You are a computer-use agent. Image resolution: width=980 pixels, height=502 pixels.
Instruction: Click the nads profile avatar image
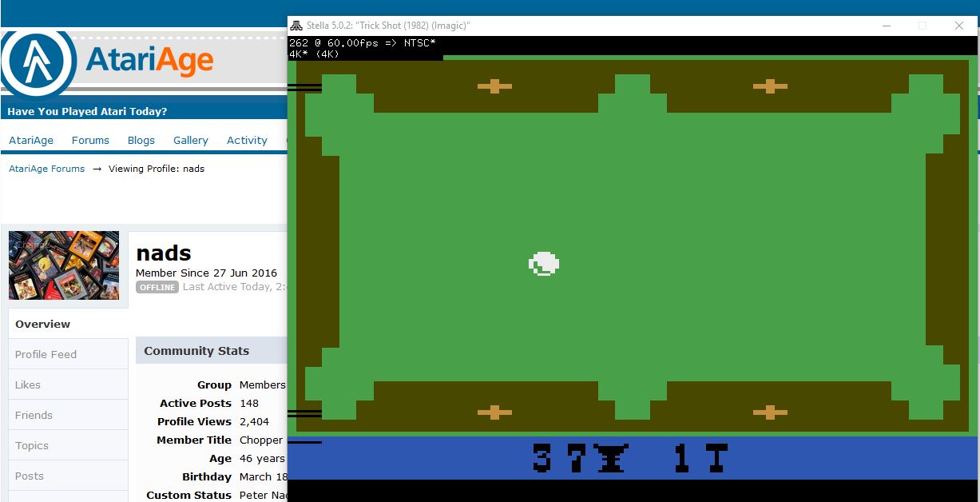tap(64, 266)
